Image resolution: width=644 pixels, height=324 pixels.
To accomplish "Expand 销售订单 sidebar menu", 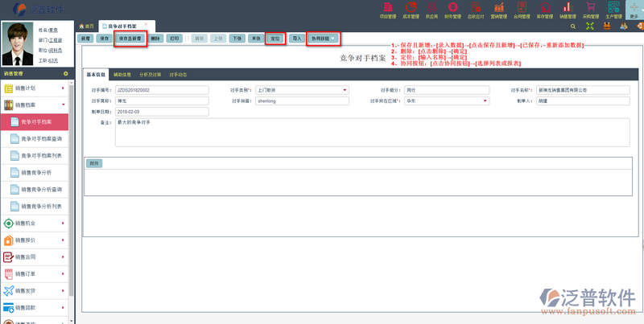I will (x=34, y=273).
